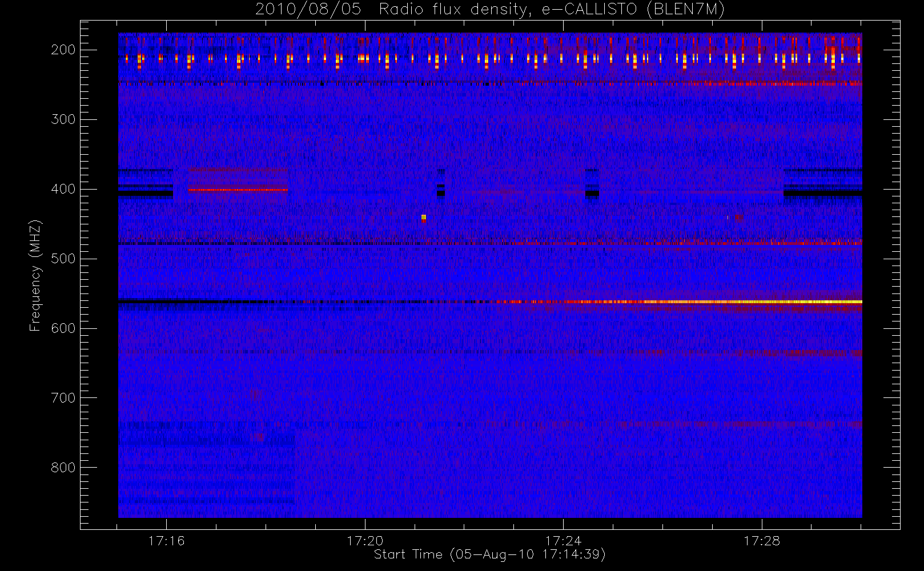Image resolution: width=924 pixels, height=571 pixels.
Task: Click the 'Frequency (MHZ)' axis label
Action: tap(35, 275)
